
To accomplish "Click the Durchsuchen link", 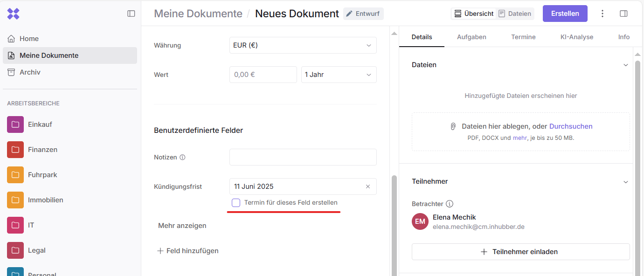I will tap(571, 126).
